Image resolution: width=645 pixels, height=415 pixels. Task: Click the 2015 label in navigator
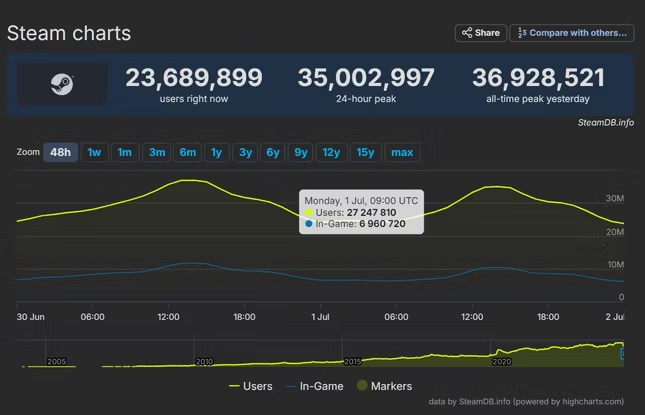click(x=353, y=362)
